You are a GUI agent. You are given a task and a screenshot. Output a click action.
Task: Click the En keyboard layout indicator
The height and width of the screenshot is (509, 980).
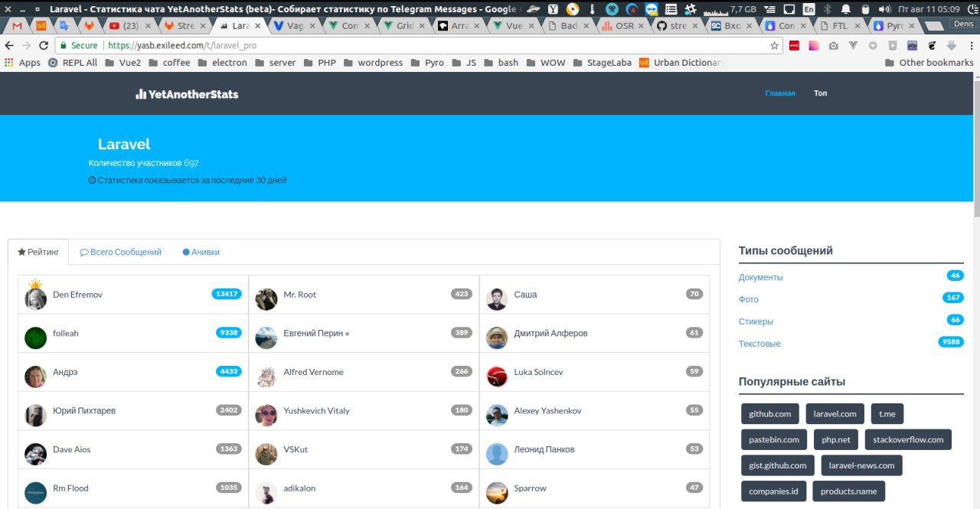(x=808, y=9)
